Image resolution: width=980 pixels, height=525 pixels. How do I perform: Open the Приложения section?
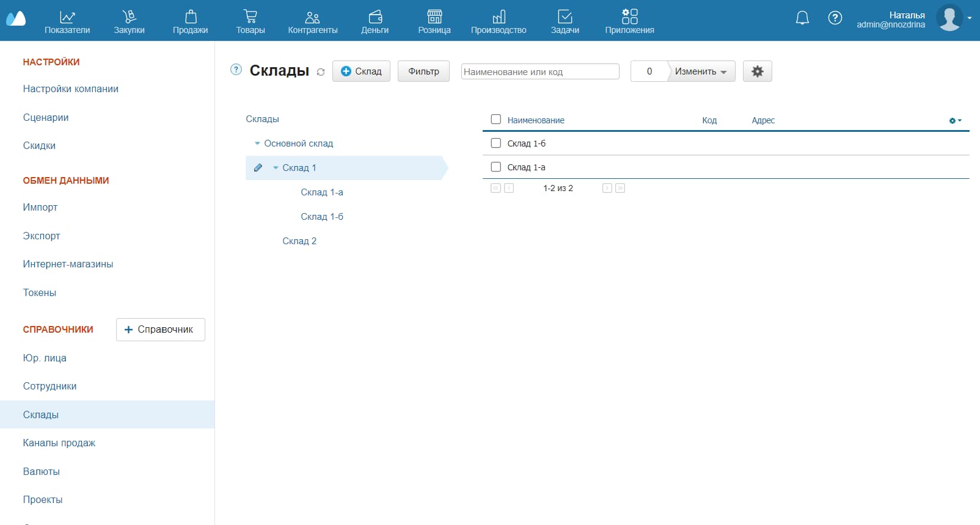coord(629,21)
